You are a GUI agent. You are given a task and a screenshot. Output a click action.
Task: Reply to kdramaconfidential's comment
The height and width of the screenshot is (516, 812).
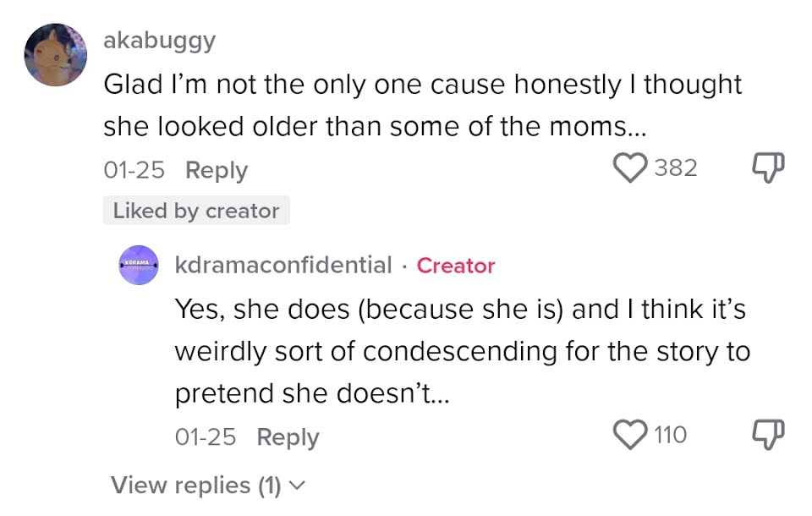(288, 437)
